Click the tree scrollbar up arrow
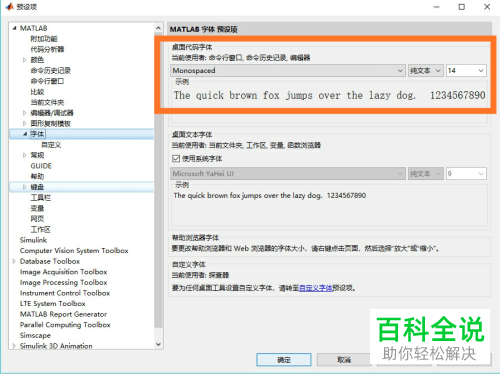The image size is (500, 374). point(158,28)
